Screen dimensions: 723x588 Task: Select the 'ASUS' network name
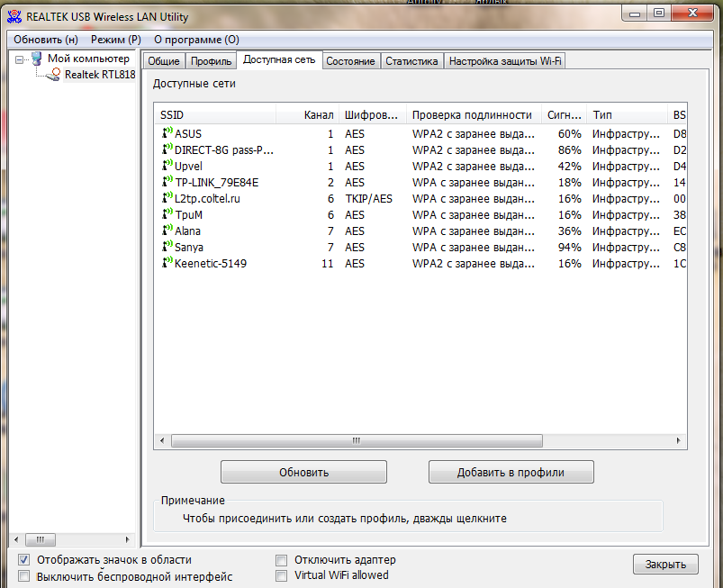pos(188,134)
